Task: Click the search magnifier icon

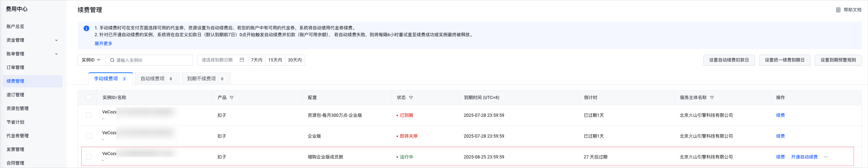Action: [112, 60]
